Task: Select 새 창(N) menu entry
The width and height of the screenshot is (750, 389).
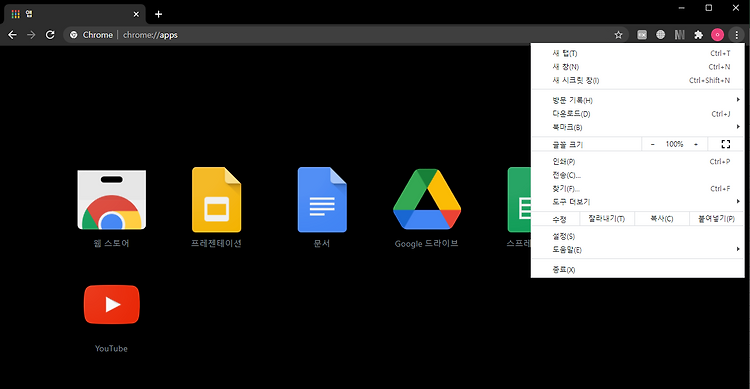Action: coord(638,67)
